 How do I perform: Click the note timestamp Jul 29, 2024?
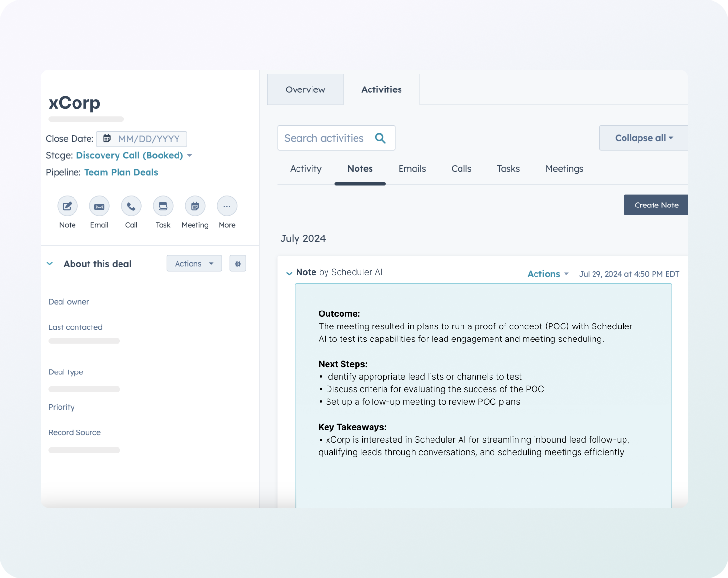[x=629, y=274]
